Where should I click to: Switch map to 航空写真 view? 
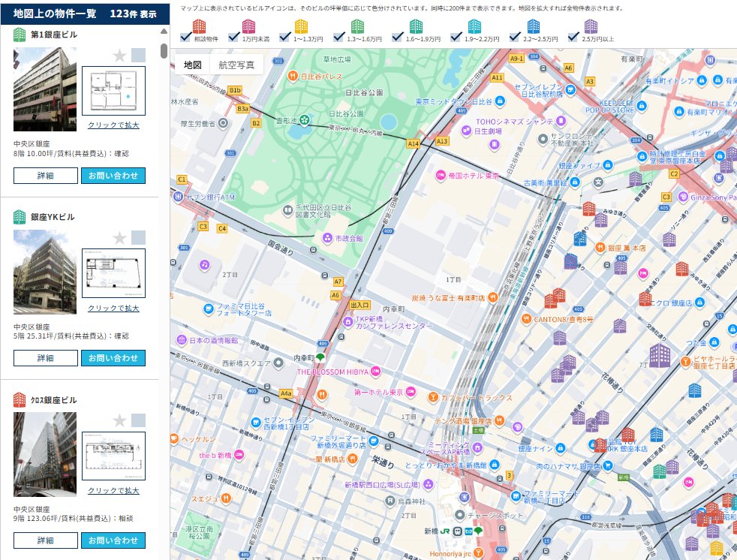click(236, 65)
